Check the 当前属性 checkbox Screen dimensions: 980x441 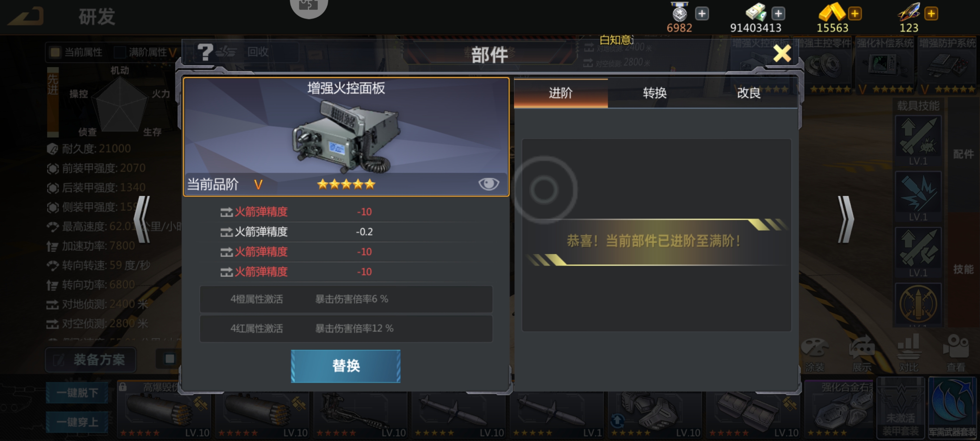coord(55,52)
